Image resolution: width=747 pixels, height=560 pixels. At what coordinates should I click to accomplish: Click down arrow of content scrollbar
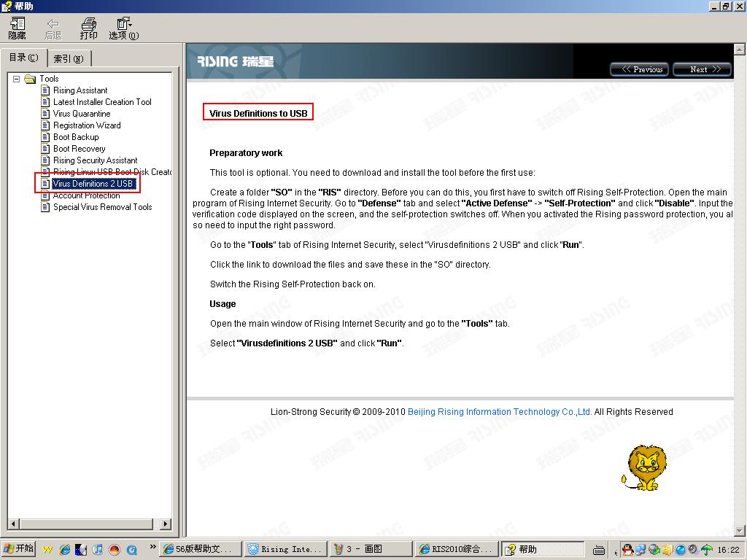740,531
